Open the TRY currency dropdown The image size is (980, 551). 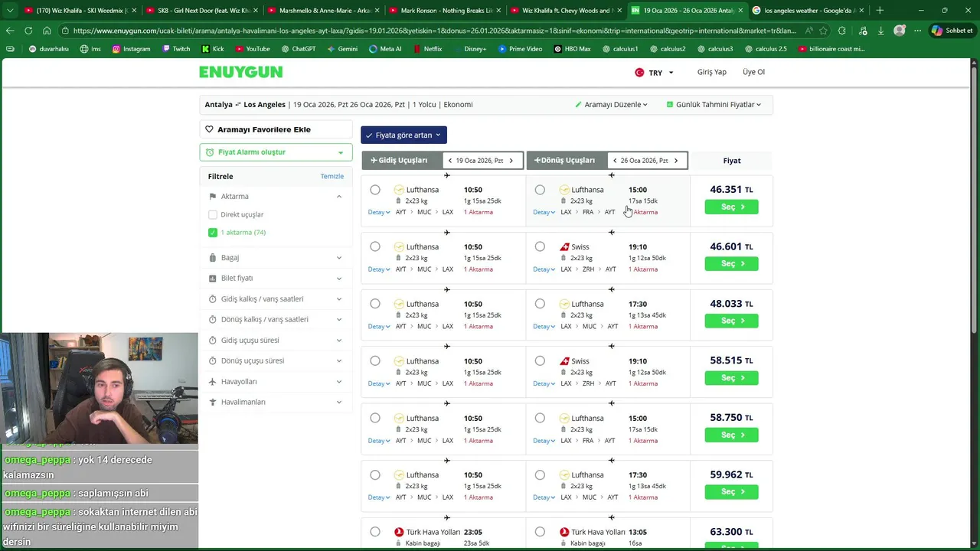655,73
